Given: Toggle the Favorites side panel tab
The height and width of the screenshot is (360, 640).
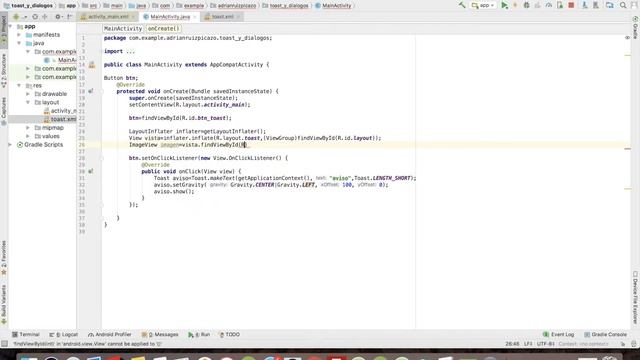Looking at the screenshot, I should (4, 257).
